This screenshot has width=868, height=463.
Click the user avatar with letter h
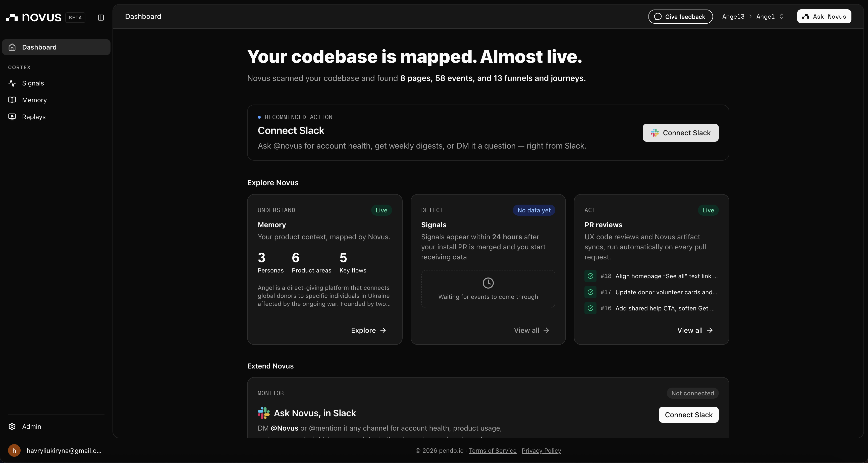pos(14,450)
